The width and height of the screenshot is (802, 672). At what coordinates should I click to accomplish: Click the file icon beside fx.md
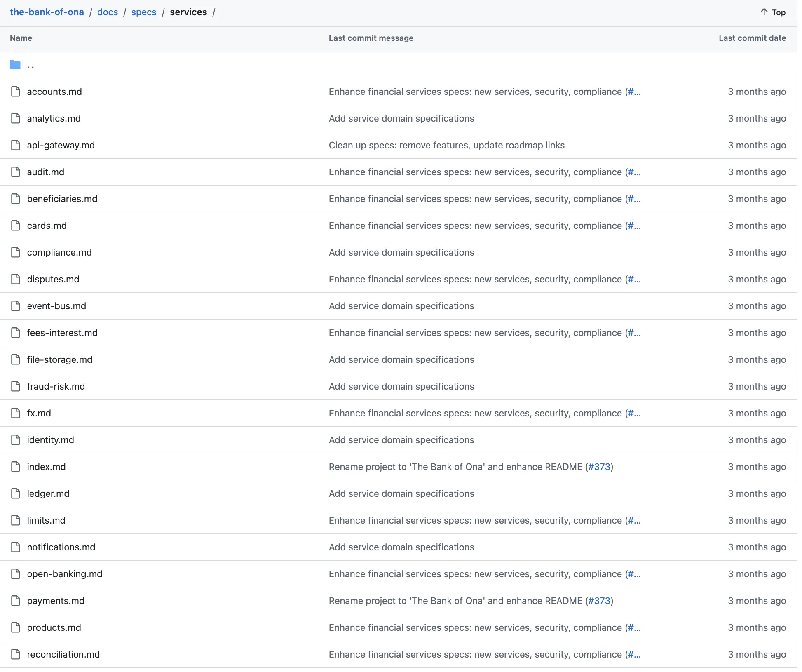point(15,413)
